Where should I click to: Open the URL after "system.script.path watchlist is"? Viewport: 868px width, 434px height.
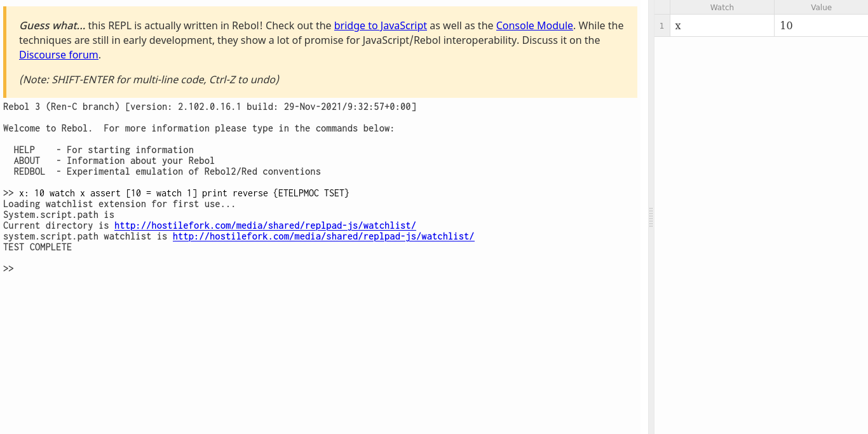(x=323, y=236)
